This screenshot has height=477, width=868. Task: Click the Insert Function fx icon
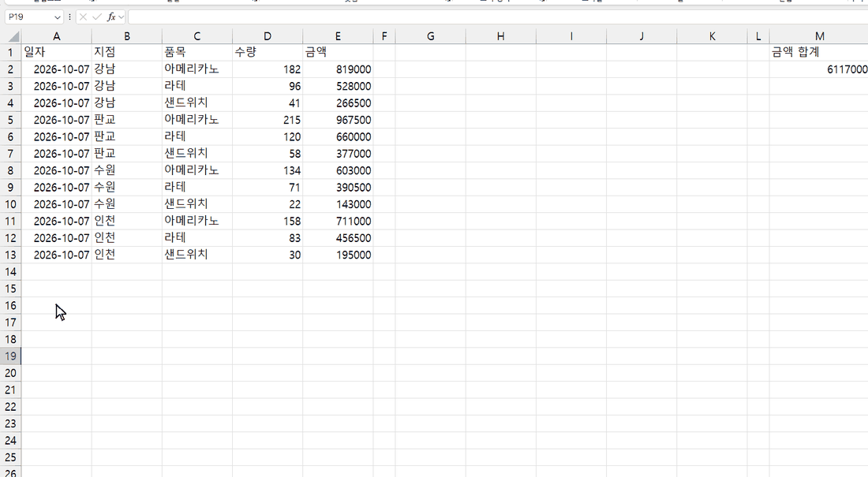[x=111, y=17]
